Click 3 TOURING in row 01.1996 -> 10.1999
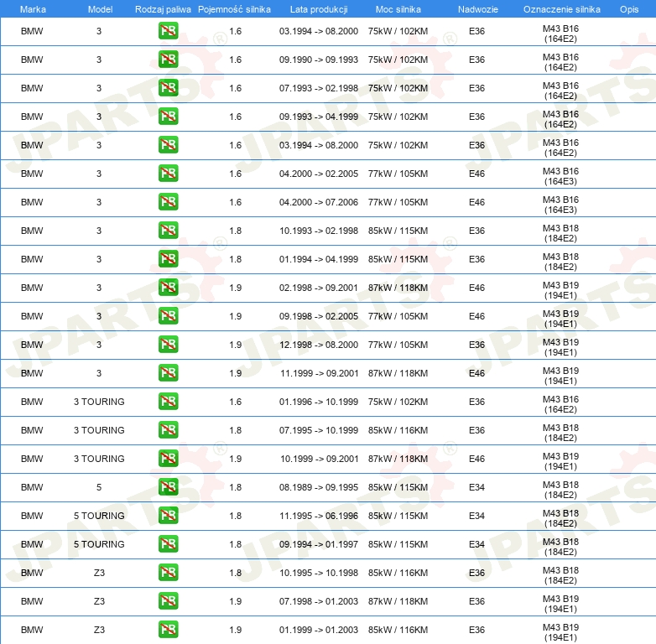 [99, 402]
